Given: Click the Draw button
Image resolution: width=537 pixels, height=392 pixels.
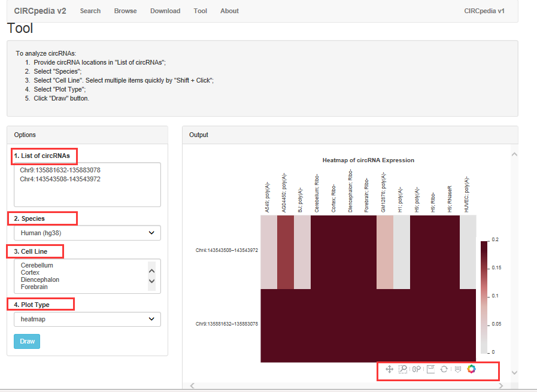Looking at the screenshot, I should click(x=27, y=341).
